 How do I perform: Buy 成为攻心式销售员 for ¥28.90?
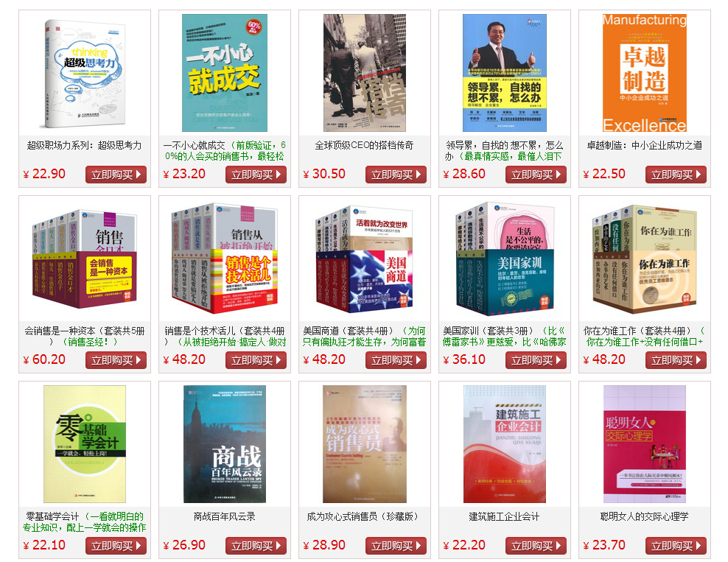coord(396,546)
